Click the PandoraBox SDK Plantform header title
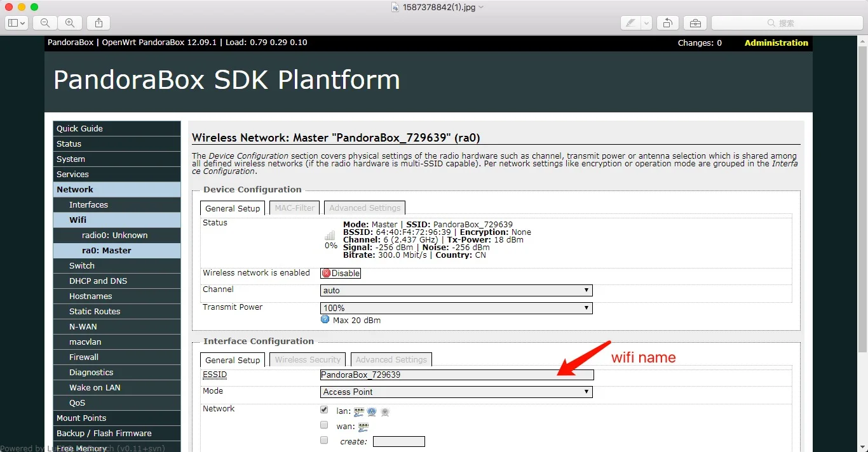868x452 pixels. (x=227, y=80)
